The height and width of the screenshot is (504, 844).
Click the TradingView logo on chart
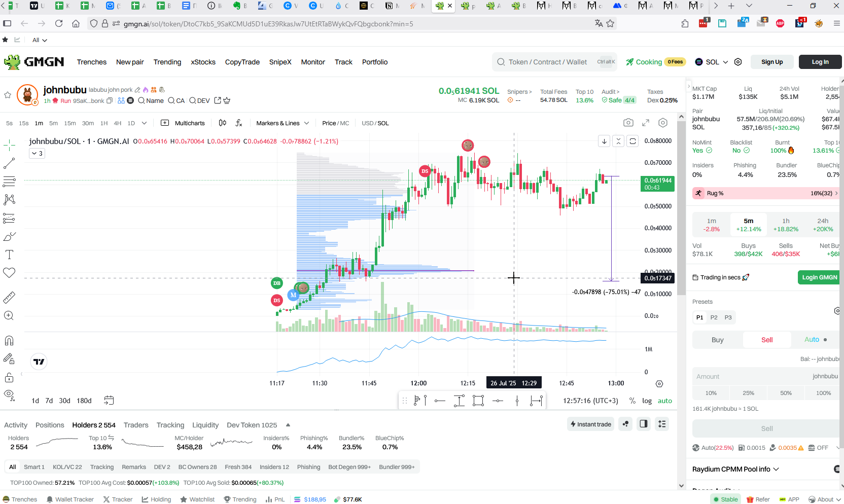point(39,362)
